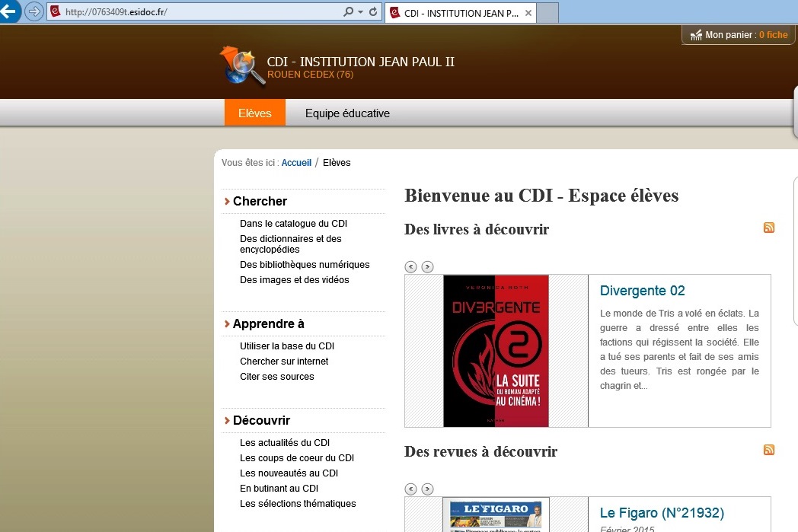
Task: Expand the Découvrir section arrow
Action: coord(227,421)
